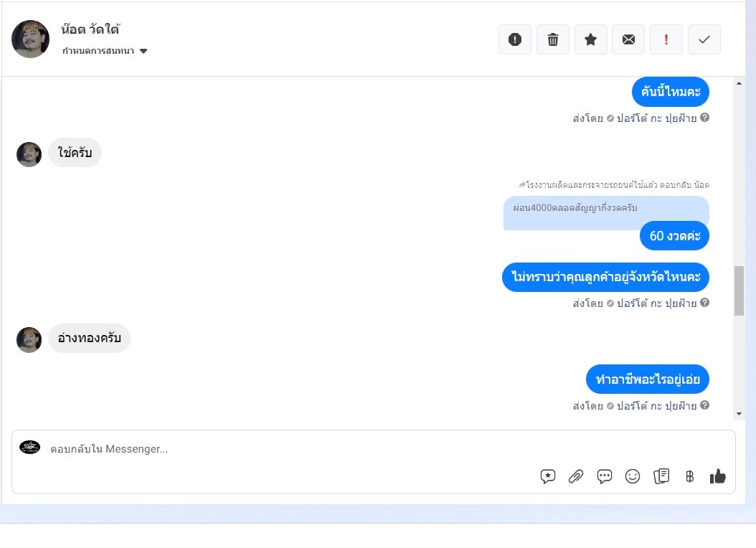Send a thumbs-up like
Viewport: 756px width, 548px height.
tap(717, 476)
